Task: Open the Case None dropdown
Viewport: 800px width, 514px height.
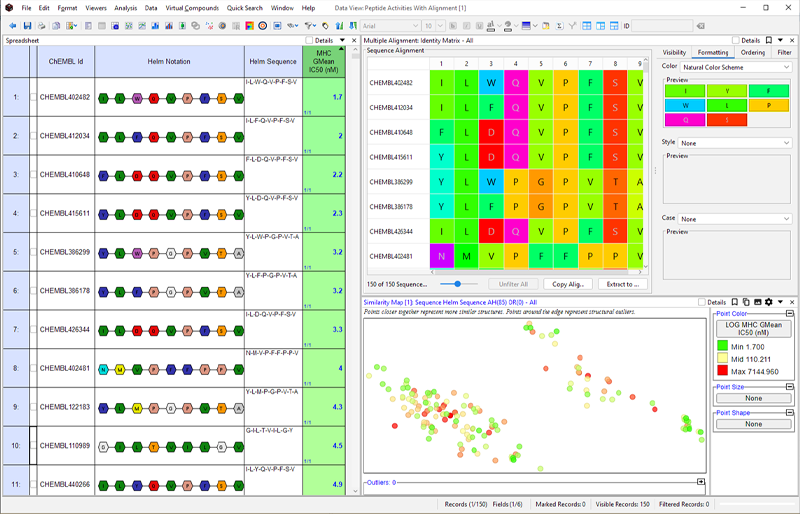Action: (x=736, y=219)
